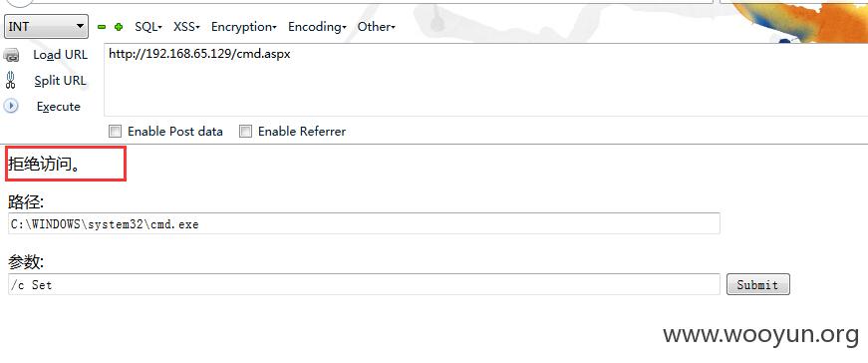Click the Execute text label
The height and width of the screenshot is (363, 868).
click(x=59, y=107)
